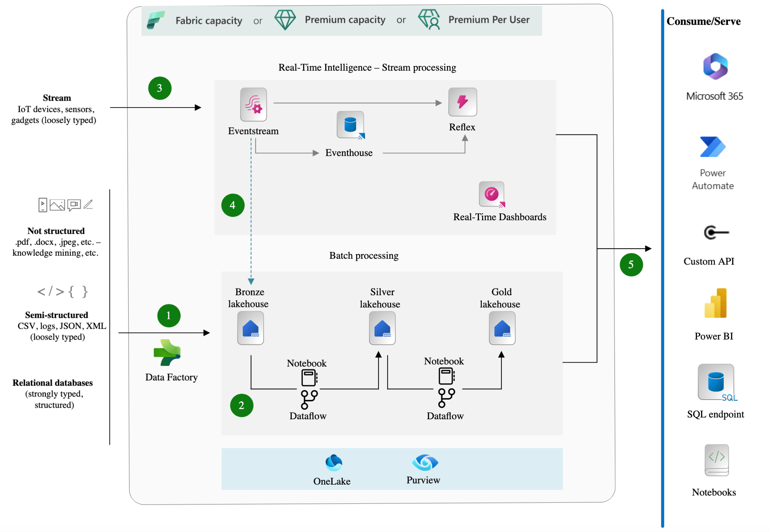Select the Bronze lakehouse icon
Viewport: 770px width, 532px height.
[250, 328]
